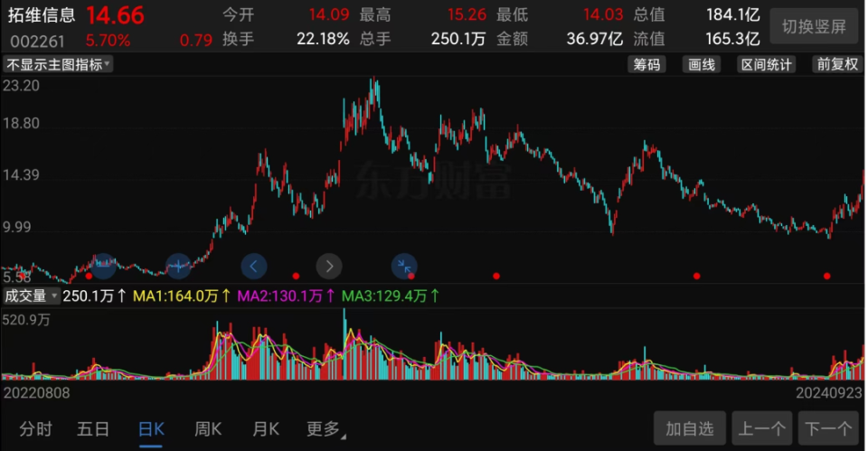The image size is (868, 451).
Task: Go to next stock with 下一个
Action: pos(828,428)
